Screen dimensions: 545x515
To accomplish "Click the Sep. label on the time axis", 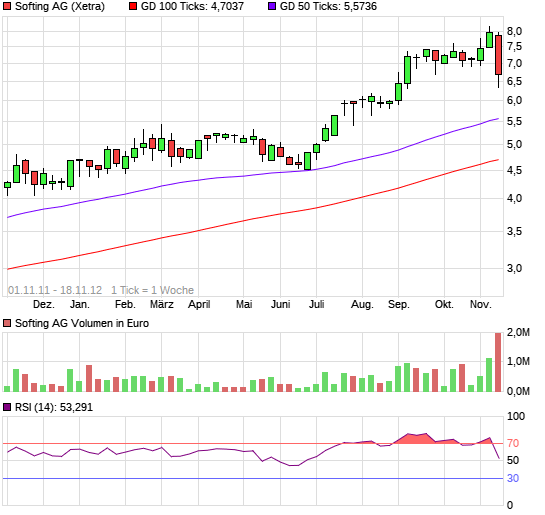I will pos(399,304).
